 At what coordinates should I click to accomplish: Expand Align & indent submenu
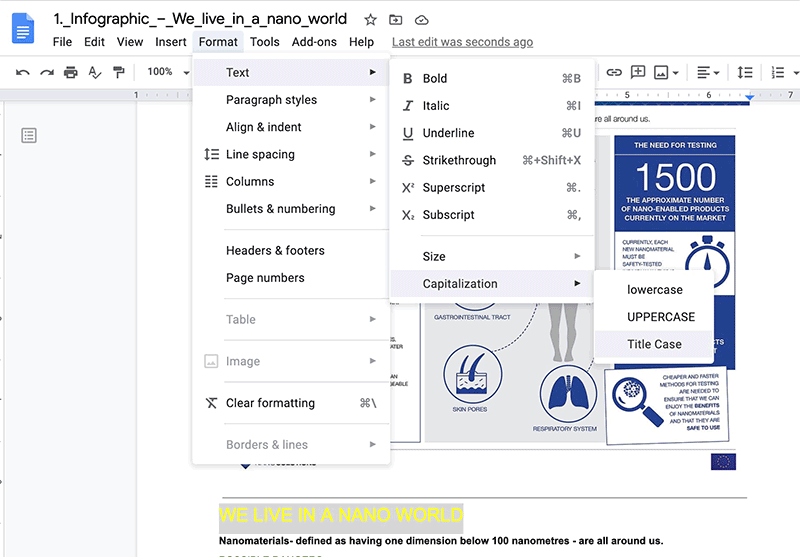pos(291,127)
